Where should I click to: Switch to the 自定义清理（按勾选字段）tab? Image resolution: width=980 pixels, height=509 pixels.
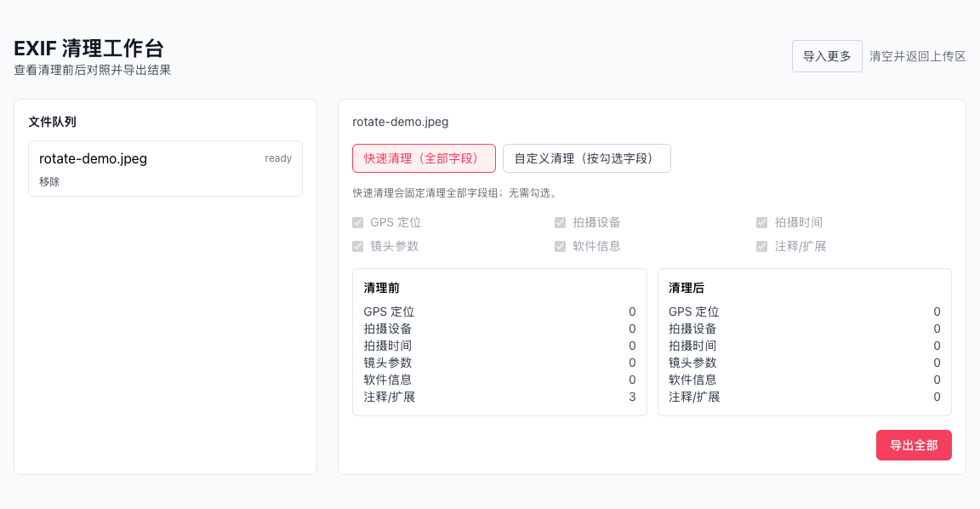587,158
